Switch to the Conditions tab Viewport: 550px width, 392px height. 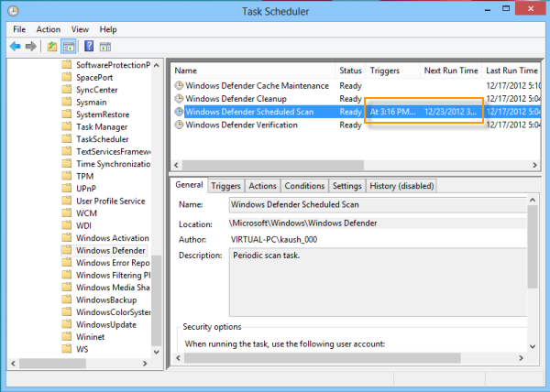pyautogui.click(x=304, y=186)
